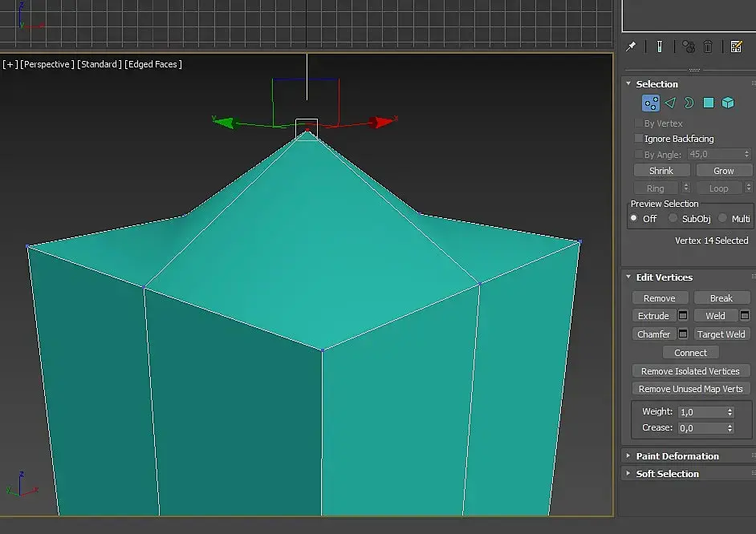Expand the Paint Deformation rollout

click(677, 456)
